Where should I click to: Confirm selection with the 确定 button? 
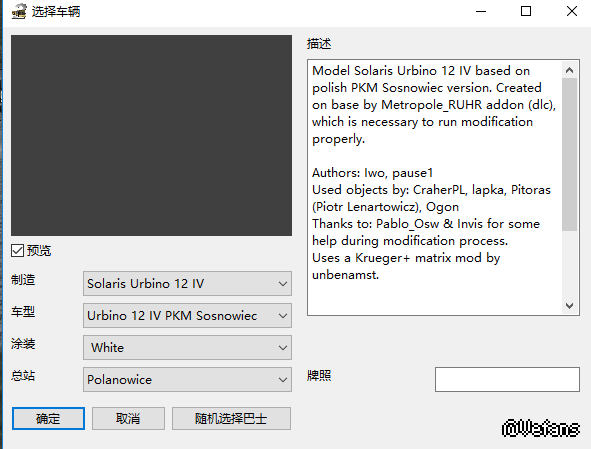click(x=48, y=418)
